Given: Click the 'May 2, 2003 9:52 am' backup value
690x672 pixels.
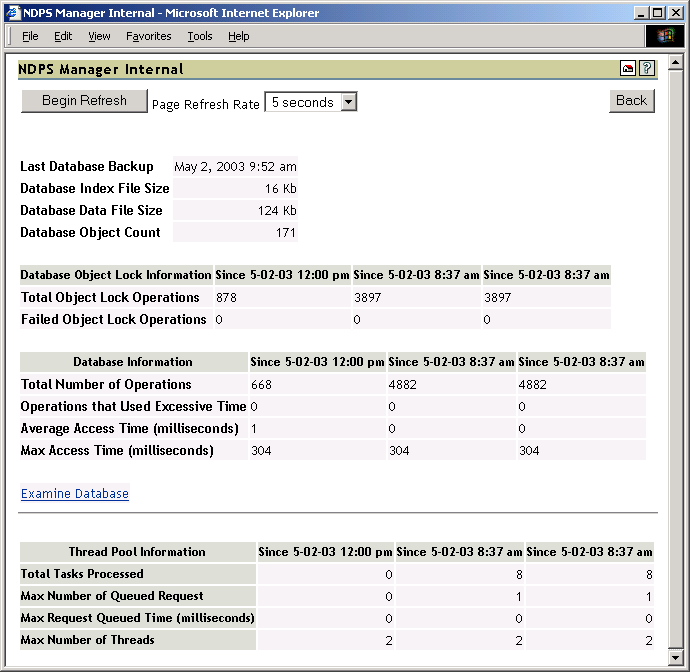Looking at the screenshot, I should [x=235, y=166].
